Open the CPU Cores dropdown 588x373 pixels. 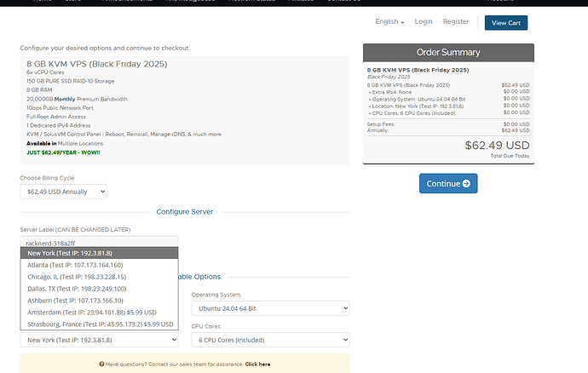pyautogui.click(x=270, y=340)
